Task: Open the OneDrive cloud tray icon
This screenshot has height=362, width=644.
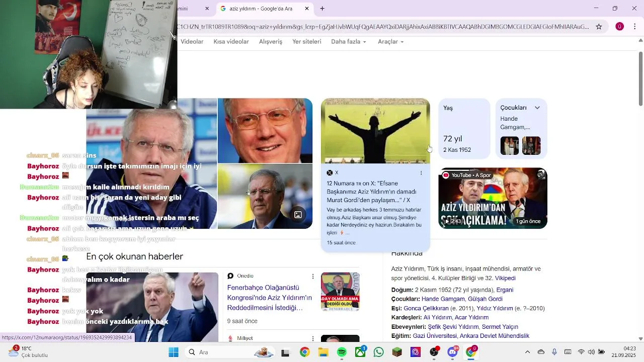Action: (x=541, y=352)
